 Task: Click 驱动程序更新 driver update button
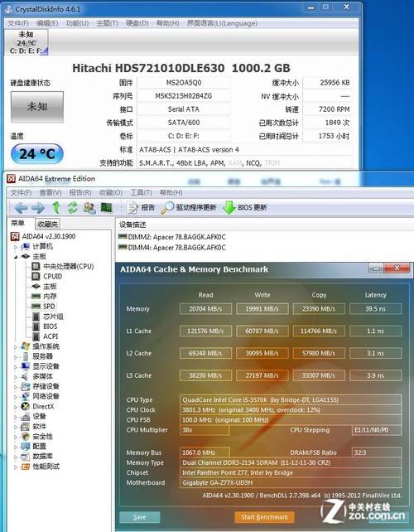[x=188, y=207]
